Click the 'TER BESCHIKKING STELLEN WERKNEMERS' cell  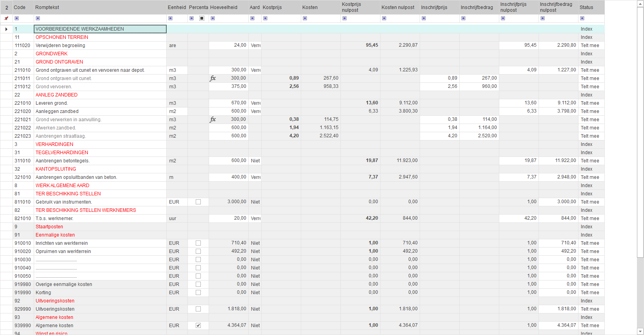tap(100, 210)
